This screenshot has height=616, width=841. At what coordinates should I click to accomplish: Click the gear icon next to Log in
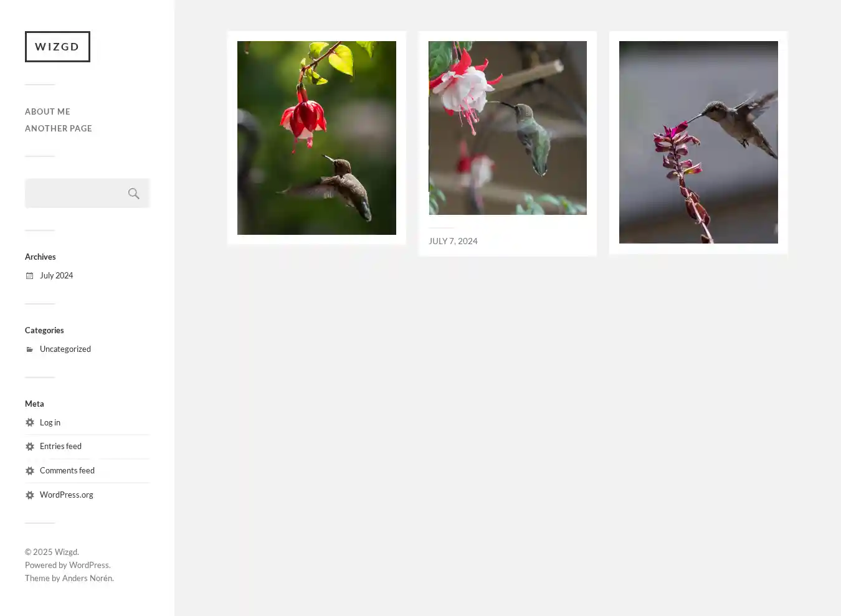tap(29, 422)
